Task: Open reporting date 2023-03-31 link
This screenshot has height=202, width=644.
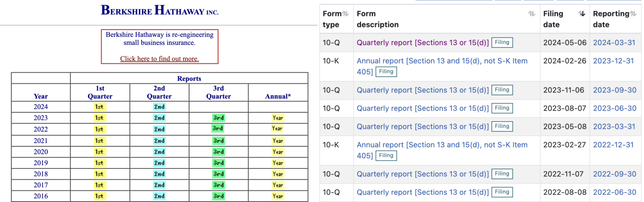Action: 614,126
